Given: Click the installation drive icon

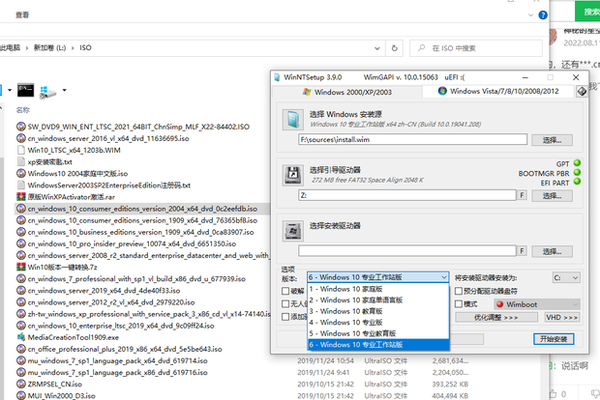Looking at the screenshot, I should [x=293, y=231].
